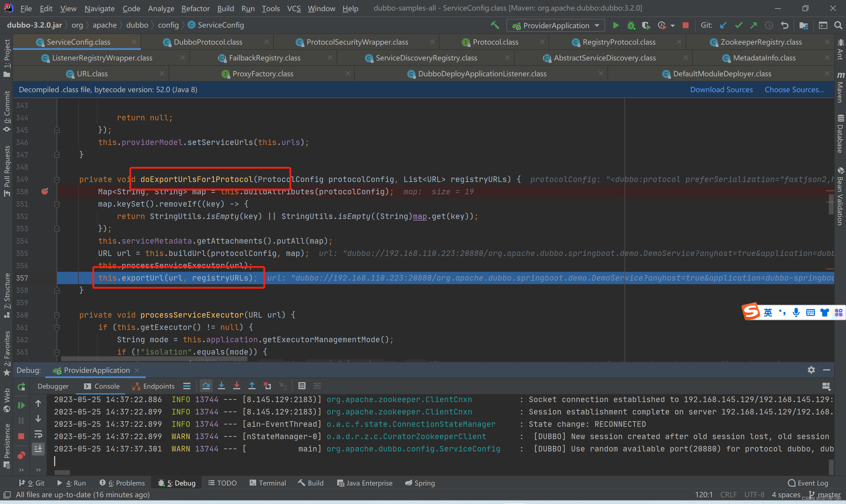This screenshot has height=504, width=846.
Task: Drop the current frame in the debugger
Action: click(x=267, y=386)
